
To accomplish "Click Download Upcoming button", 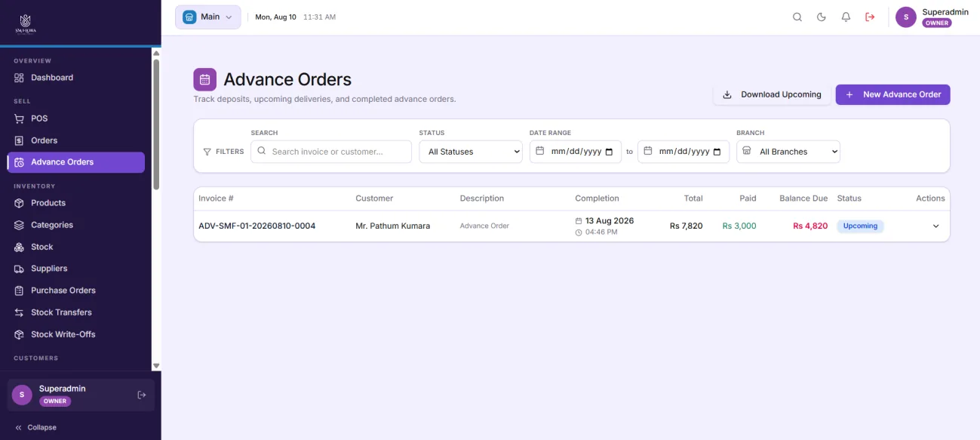I will click(772, 94).
